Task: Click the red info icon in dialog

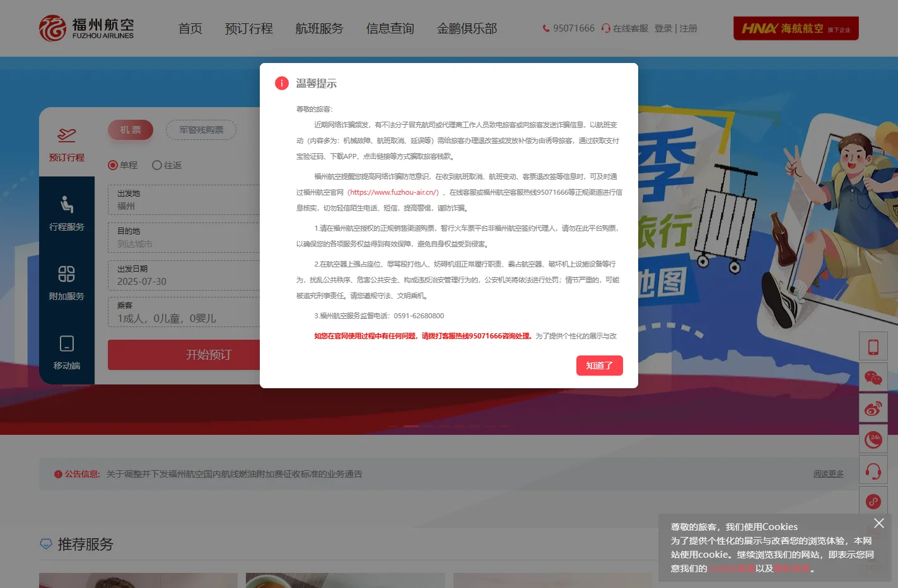Action: 282,83
